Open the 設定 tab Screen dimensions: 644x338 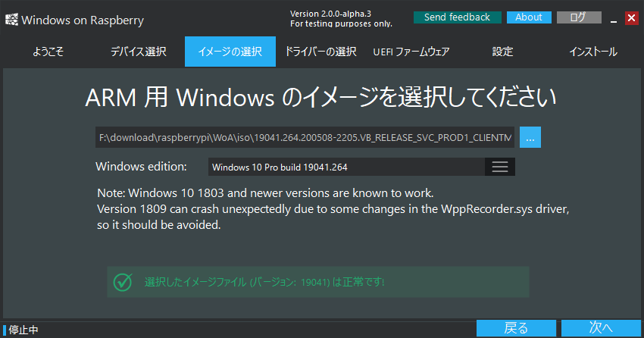503,52
